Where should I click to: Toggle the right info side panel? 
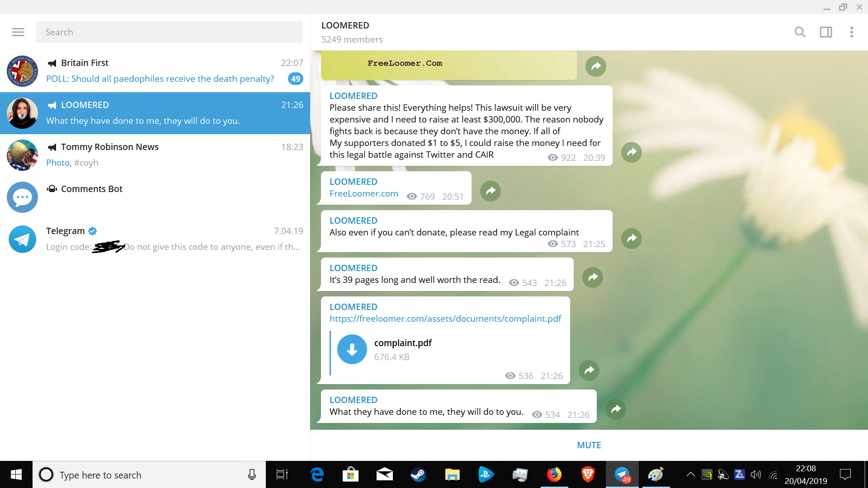click(826, 32)
